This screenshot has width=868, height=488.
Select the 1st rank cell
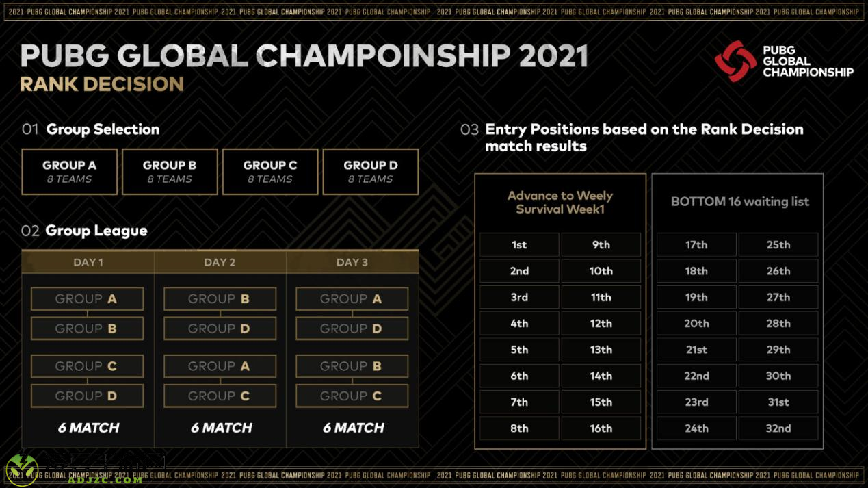click(519, 245)
